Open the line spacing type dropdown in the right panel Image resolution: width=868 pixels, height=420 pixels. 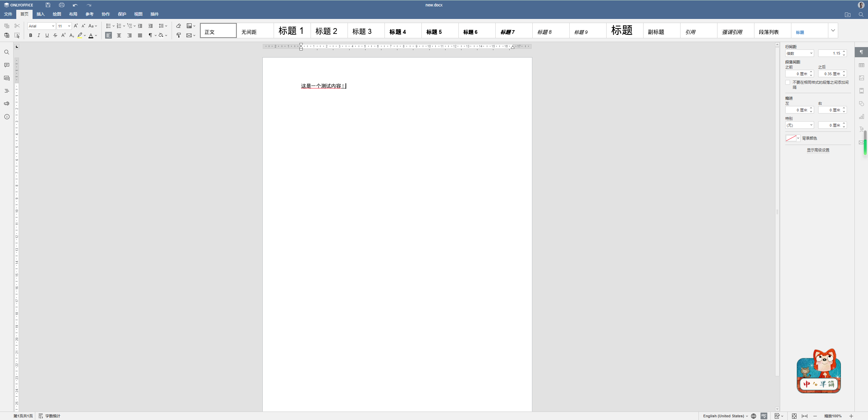pyautogui.click(x=799, y=53)
